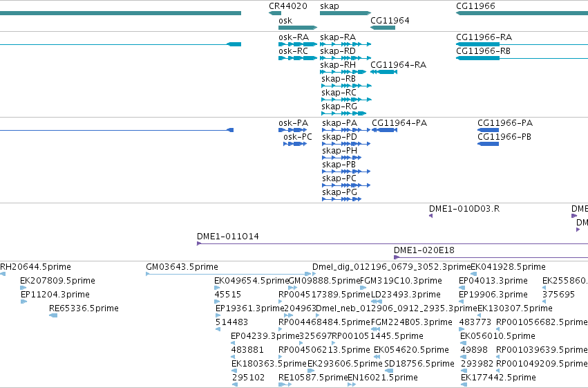The width and height of the screenshot is (588, 388).
Task: Select SD18756.5prime EST
Action: pos(389,371)
